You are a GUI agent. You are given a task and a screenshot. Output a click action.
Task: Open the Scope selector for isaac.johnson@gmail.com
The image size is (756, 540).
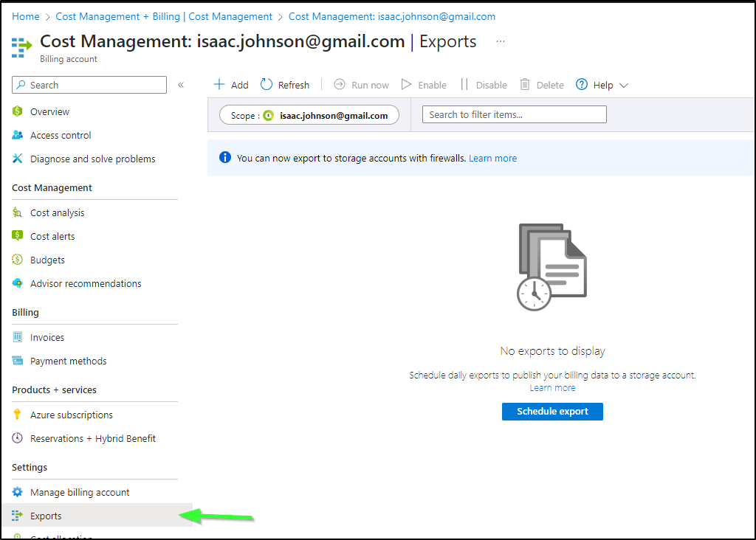(x=309, y=115)
